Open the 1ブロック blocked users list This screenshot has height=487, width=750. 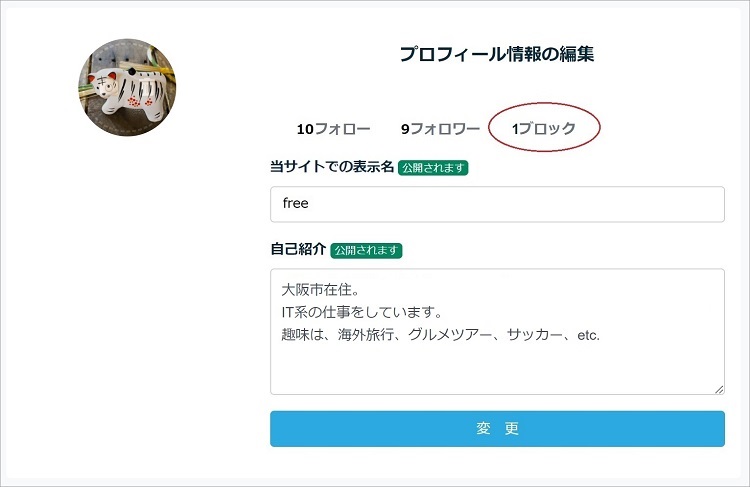pos(544,128)
